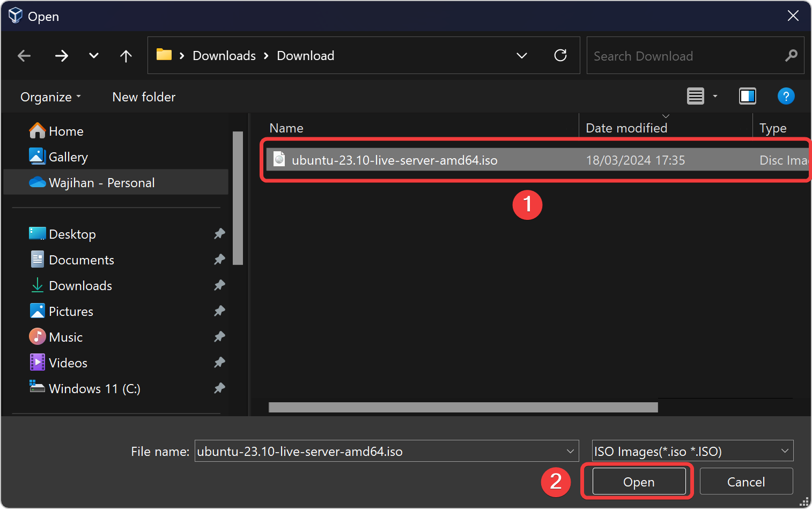
Task: Click the pin icon beside Windows 11 (C:)
Action: [x=219, y=388]
